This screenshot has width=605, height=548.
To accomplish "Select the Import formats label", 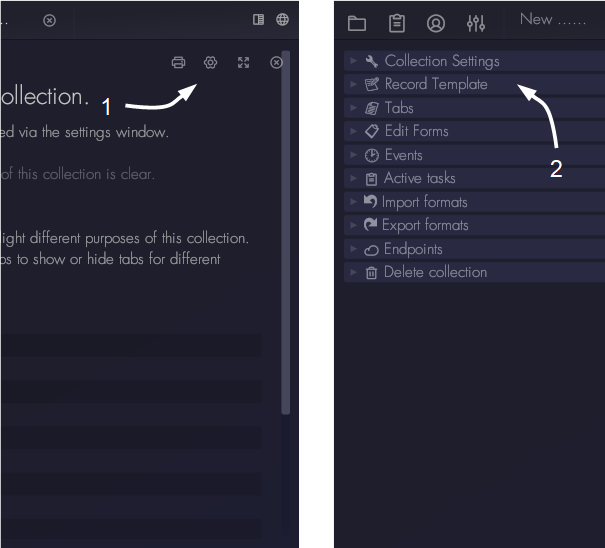I will (x=424, y=202).
